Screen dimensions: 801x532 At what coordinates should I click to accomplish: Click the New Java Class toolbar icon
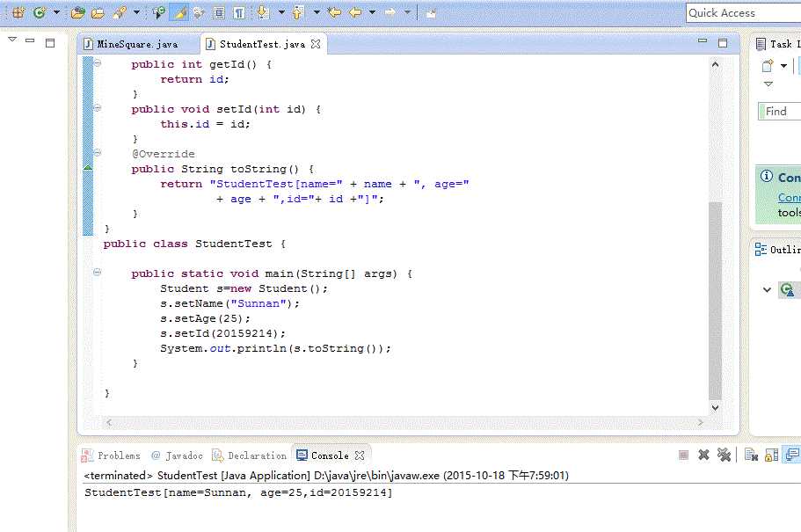click(x=40, y=12)
